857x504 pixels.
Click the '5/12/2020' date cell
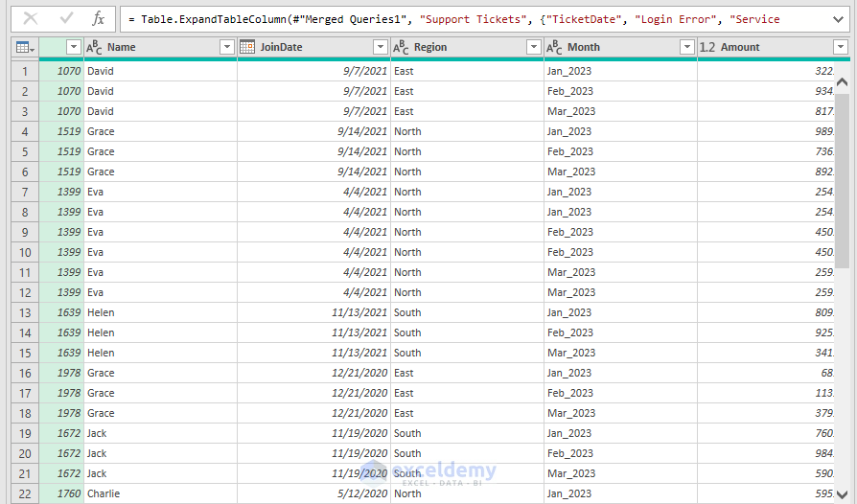314,493
